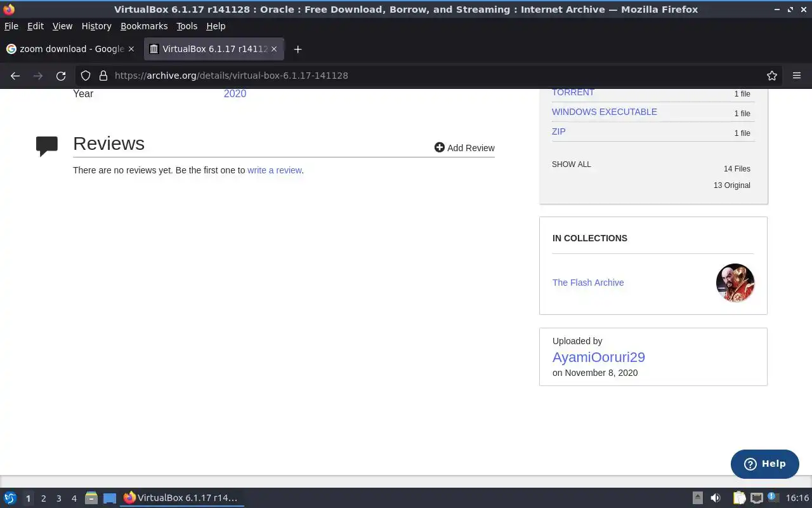Click the update notification tray icon
Screen dimensions: 812x508
773,497
